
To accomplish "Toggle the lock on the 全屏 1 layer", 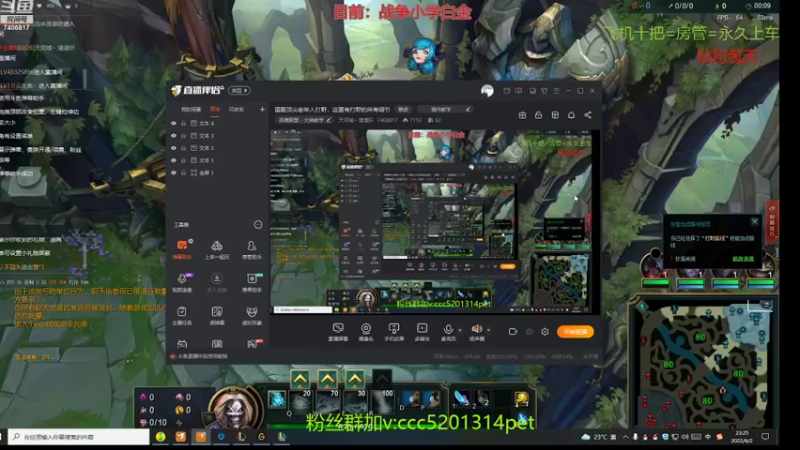I will coord(184,173).
